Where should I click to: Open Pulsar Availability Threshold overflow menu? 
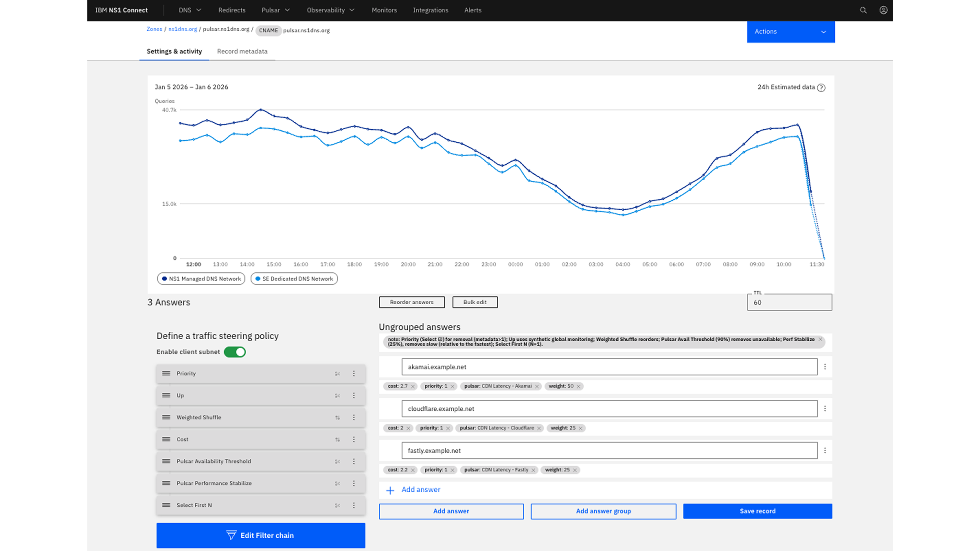354,461
